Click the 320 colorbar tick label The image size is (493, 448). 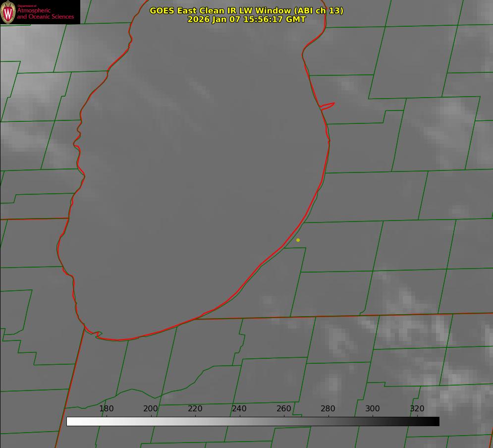pyautogui.click(x=417, y=409)
